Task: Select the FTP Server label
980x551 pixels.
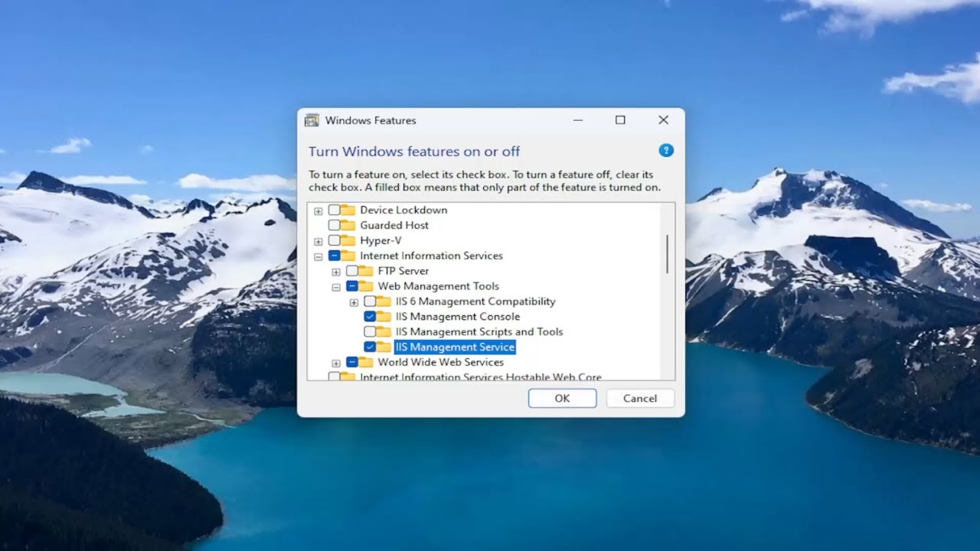Action: point(403,271)
